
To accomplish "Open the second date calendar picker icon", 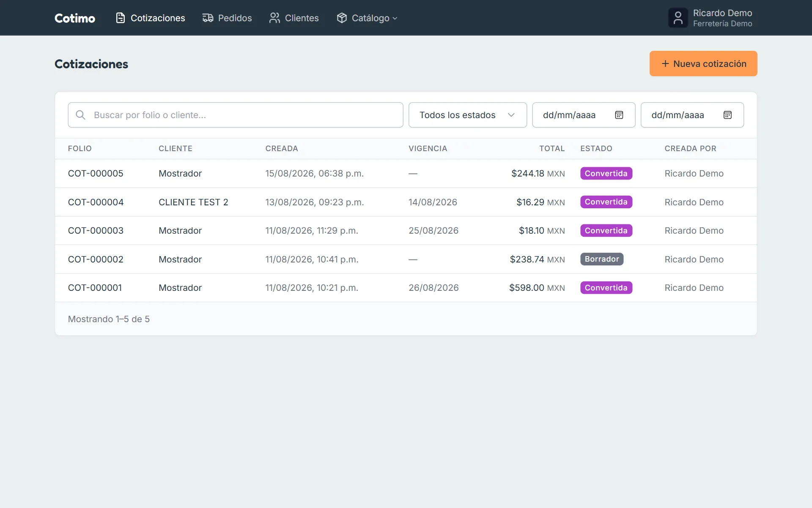I will pos(727,115).
